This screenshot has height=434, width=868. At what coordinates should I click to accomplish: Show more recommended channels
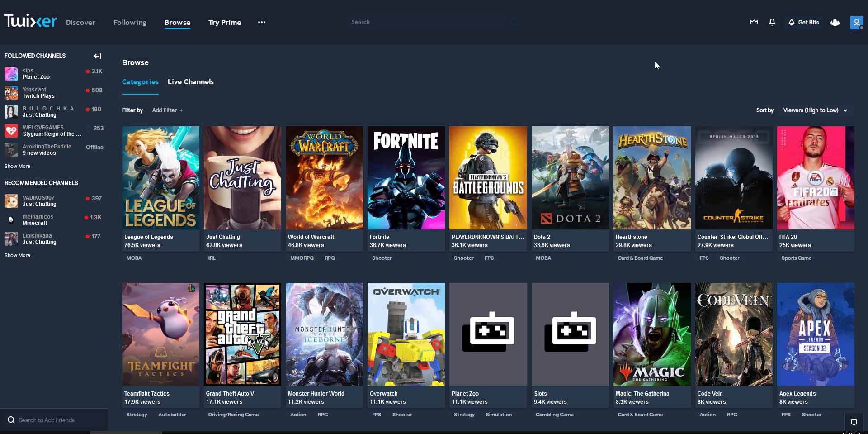[x=17, y=255]
